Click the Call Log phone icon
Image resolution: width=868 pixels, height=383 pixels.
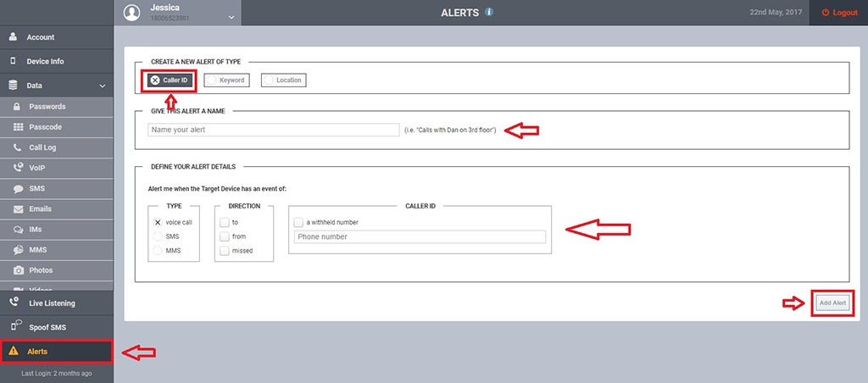click(x=18, y=147)
